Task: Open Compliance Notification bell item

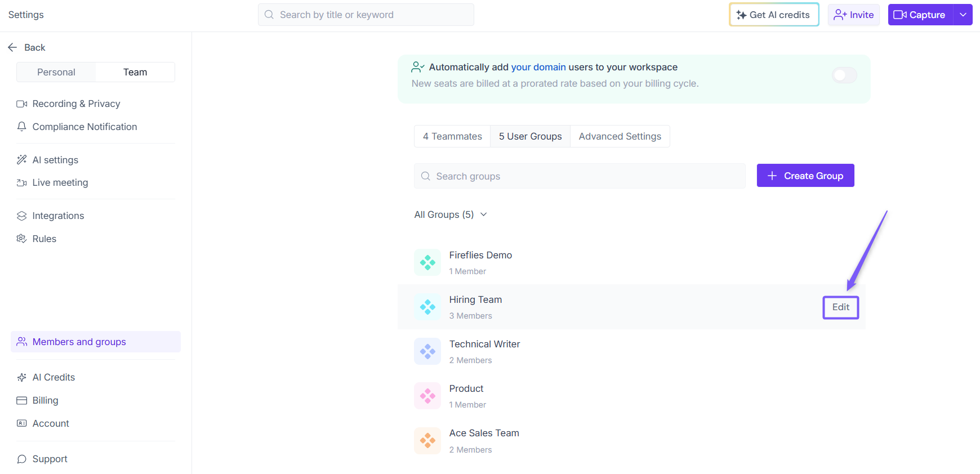Action: (84, 127)
